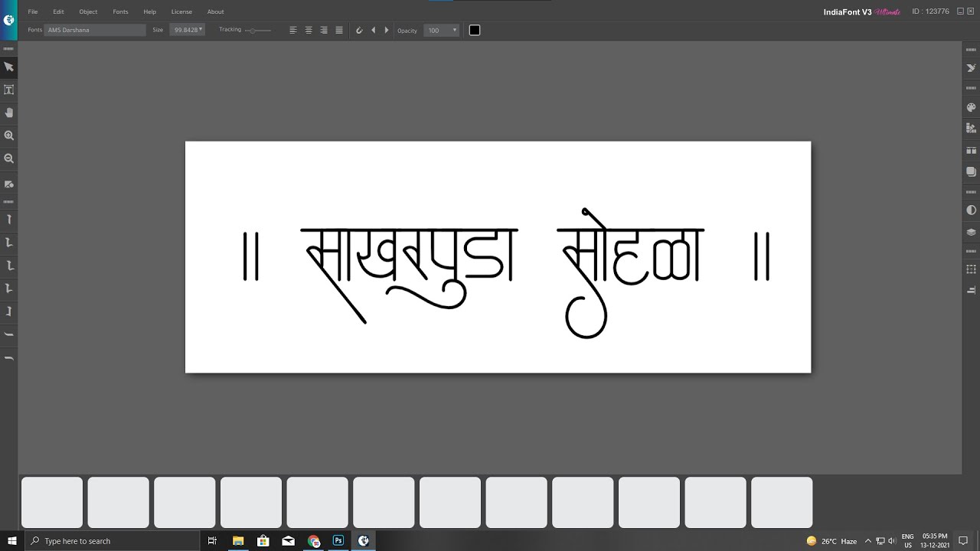980x551 pixels.
Task: Open Google Chrome from the taskbar
Action: click(314, 541)
